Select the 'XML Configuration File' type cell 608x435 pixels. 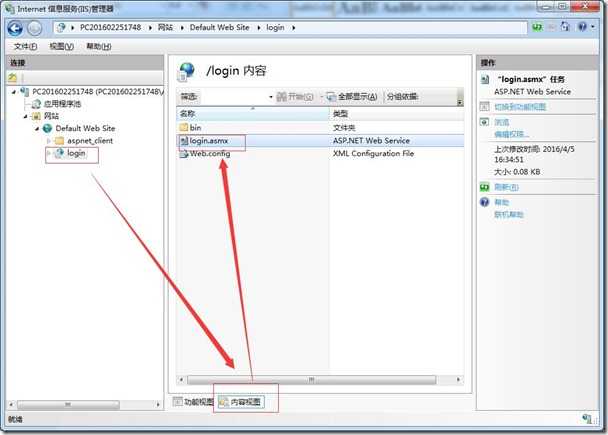click(373, 154)
